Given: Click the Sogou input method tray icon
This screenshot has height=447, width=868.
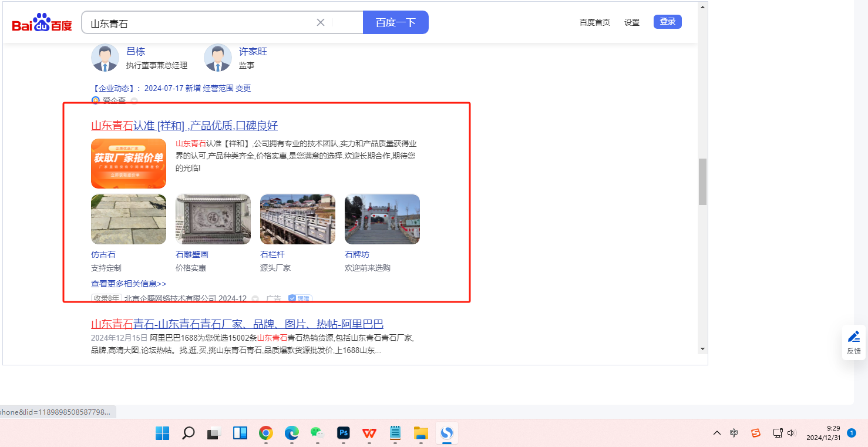Looking at the screenshot, I should pyautogui.click(x=756, y=433).
